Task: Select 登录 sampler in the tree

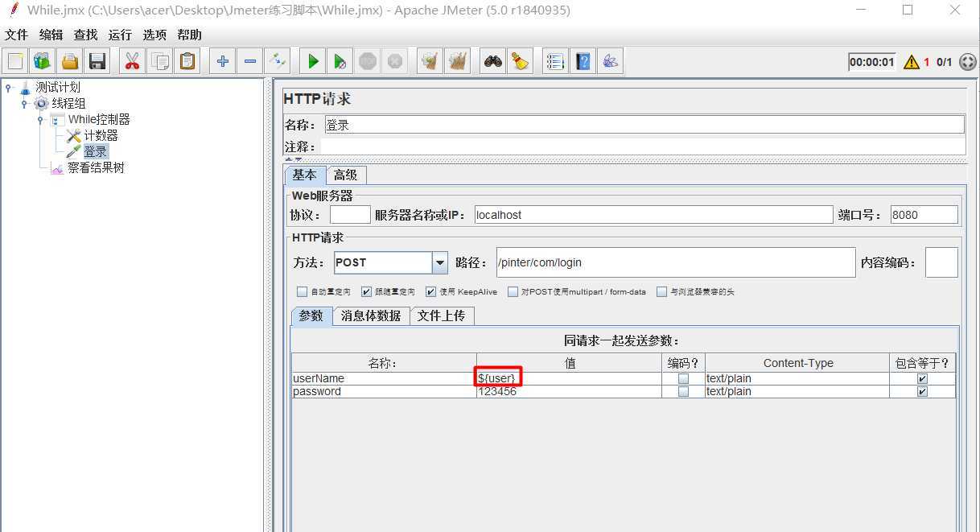Action: tap(96, 152)
